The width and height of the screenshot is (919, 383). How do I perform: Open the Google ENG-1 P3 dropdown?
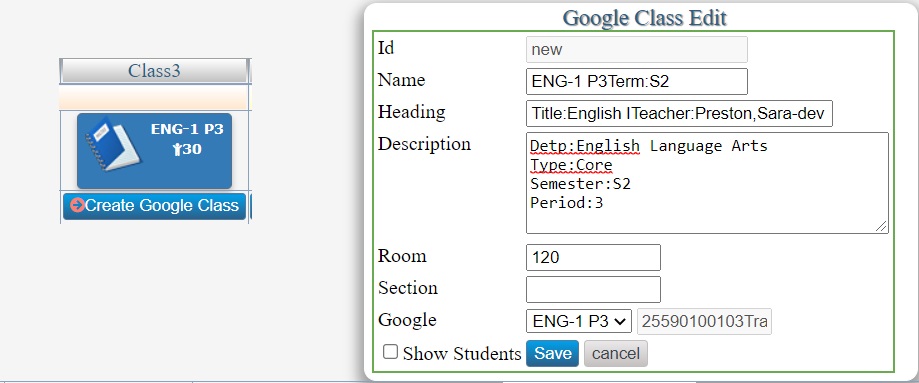coord(578,321)
